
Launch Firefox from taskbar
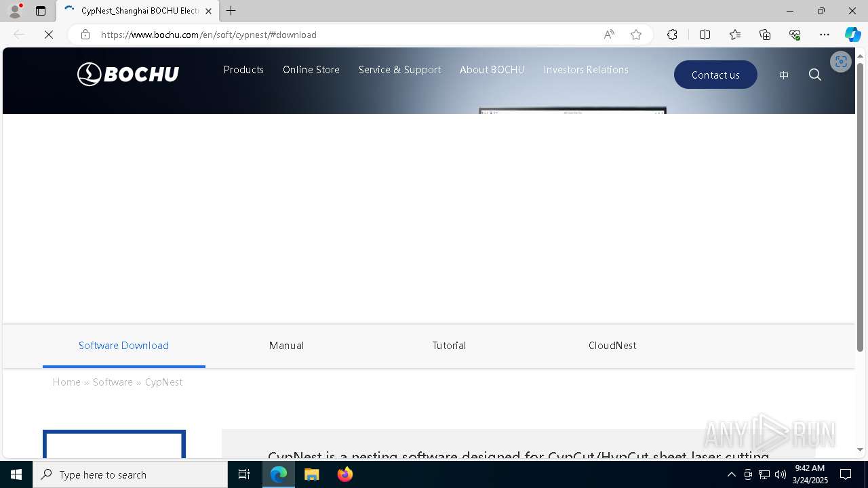pos(344,474)
